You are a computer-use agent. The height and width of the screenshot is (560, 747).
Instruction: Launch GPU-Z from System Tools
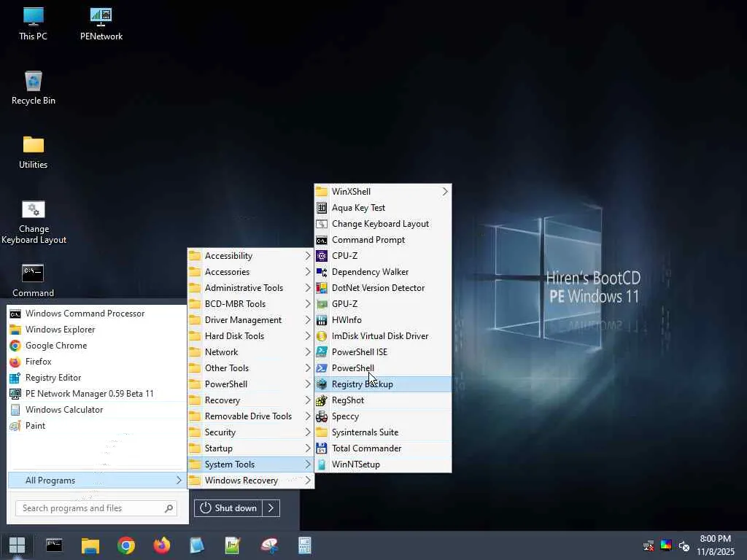tap(382, 304)
